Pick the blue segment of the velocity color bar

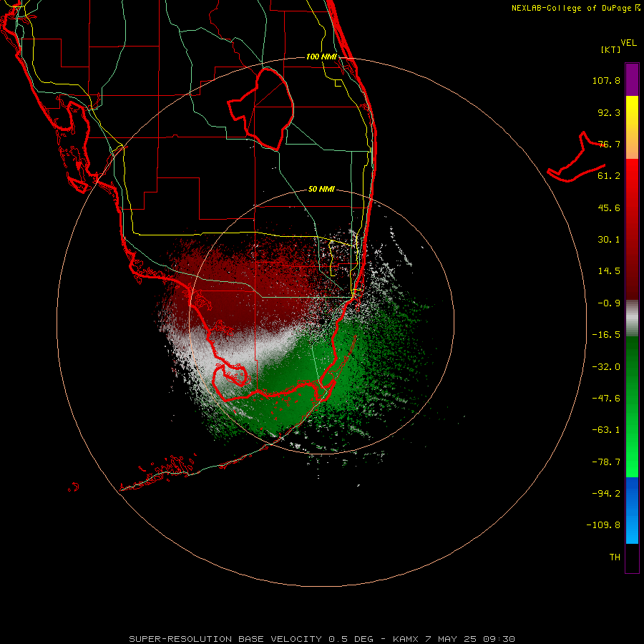point(632,510)
